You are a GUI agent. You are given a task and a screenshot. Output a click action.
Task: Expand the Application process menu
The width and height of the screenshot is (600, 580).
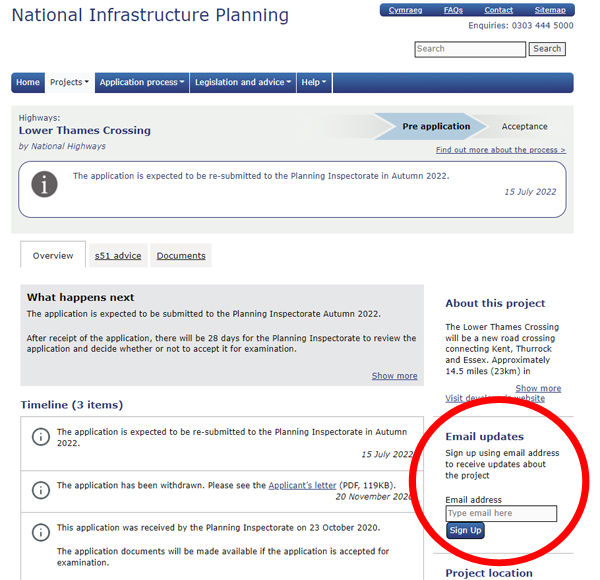pyautogui.click(x=142, y=82)
